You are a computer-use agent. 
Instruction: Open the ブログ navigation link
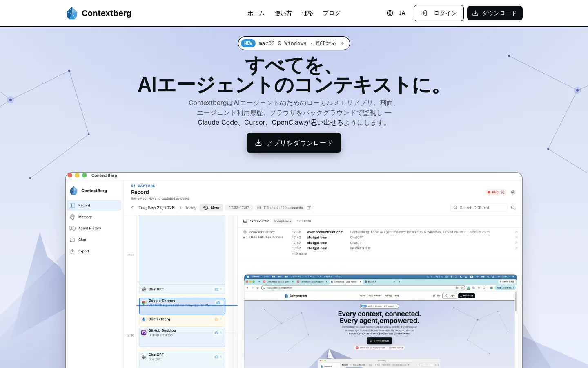tap(332, 13)
